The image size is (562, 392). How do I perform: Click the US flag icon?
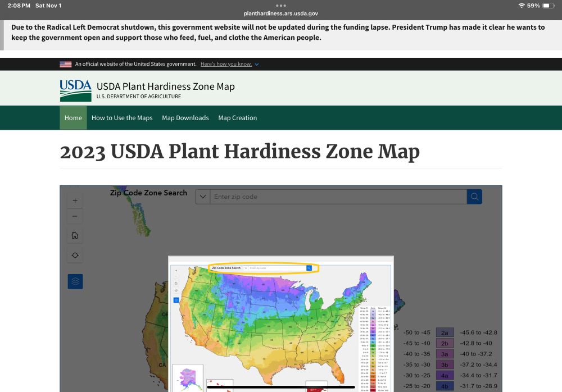[x=66, y=64]
